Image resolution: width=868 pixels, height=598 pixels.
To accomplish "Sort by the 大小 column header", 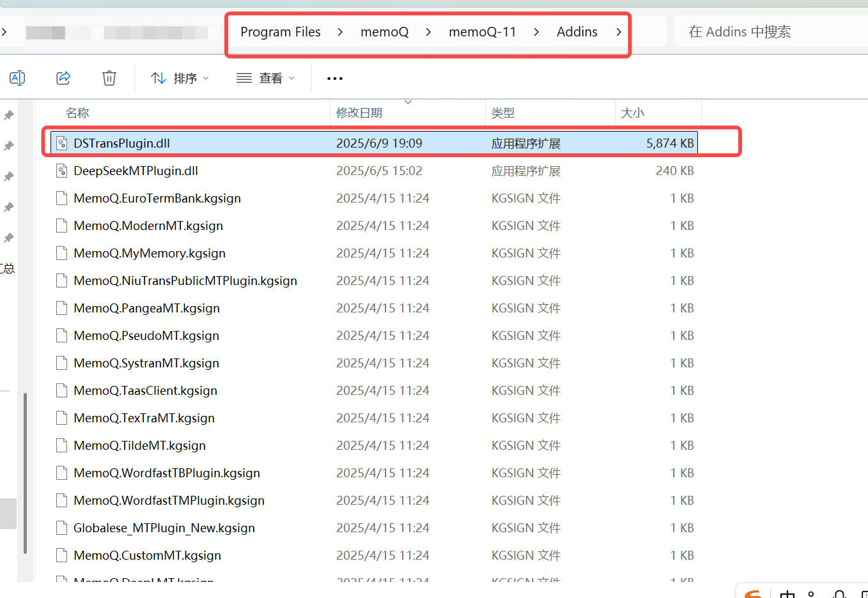I will tap(633, 113).
